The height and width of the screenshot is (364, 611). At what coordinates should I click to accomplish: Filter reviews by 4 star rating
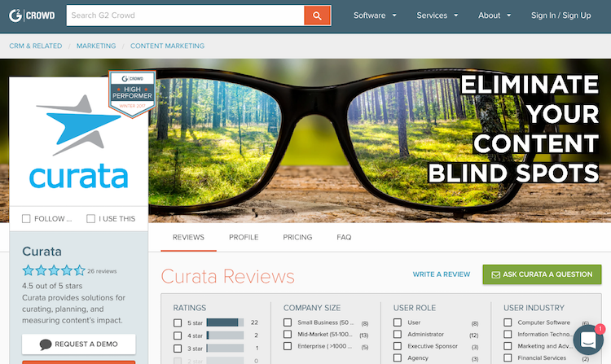[178, 335]
